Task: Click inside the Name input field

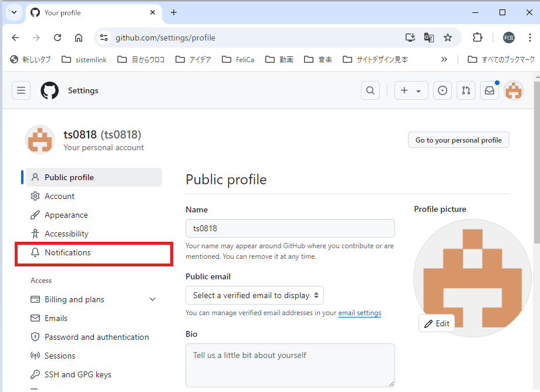Action: (290, 228)
